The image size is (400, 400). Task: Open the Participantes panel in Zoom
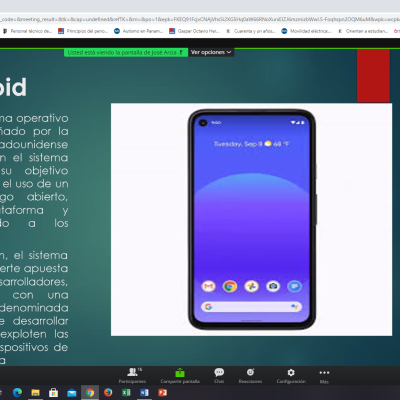click(133, 376)
